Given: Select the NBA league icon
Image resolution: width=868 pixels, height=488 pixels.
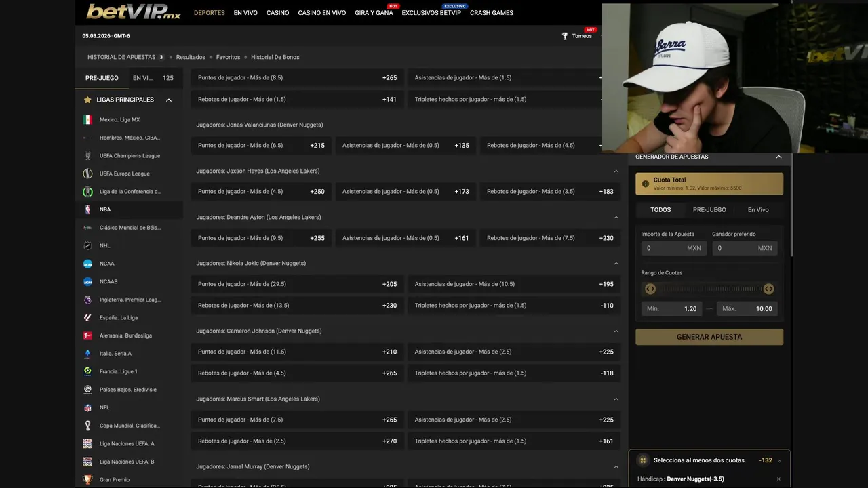Looking at the screenshot, I should coord(87,209).
